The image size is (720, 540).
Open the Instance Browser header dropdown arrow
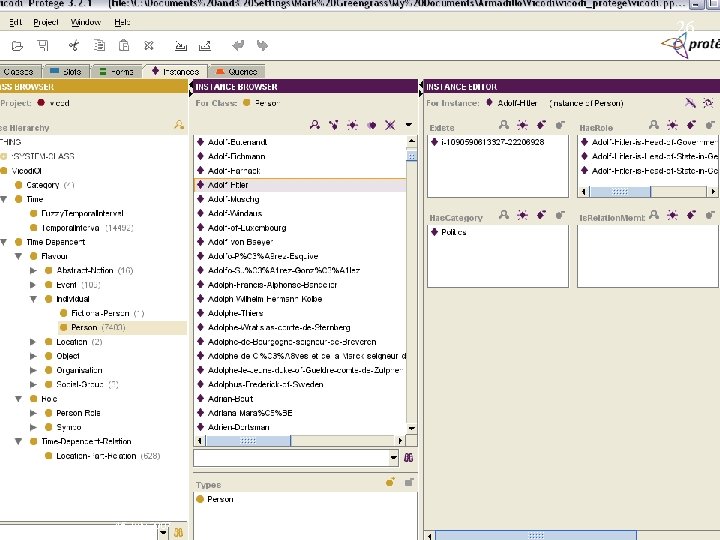[409, 124]
